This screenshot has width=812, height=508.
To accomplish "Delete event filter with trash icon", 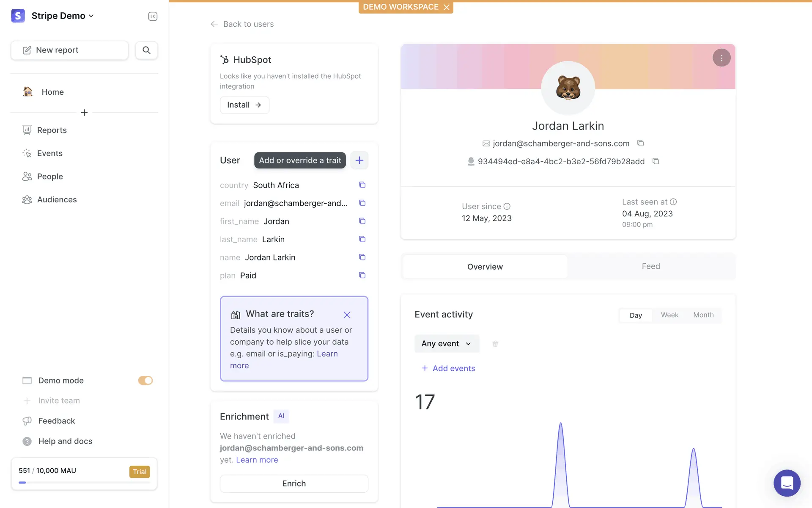I will 495,344.
